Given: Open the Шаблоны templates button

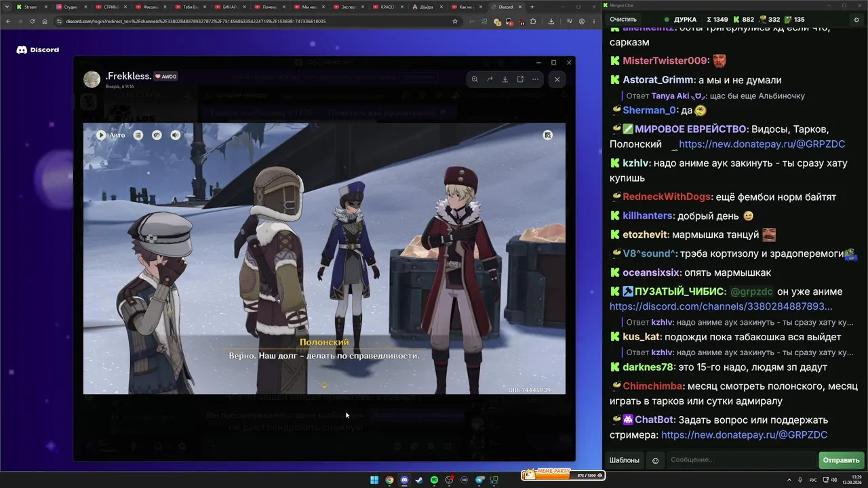Looking at the screenshot, I should click(624, 460).
